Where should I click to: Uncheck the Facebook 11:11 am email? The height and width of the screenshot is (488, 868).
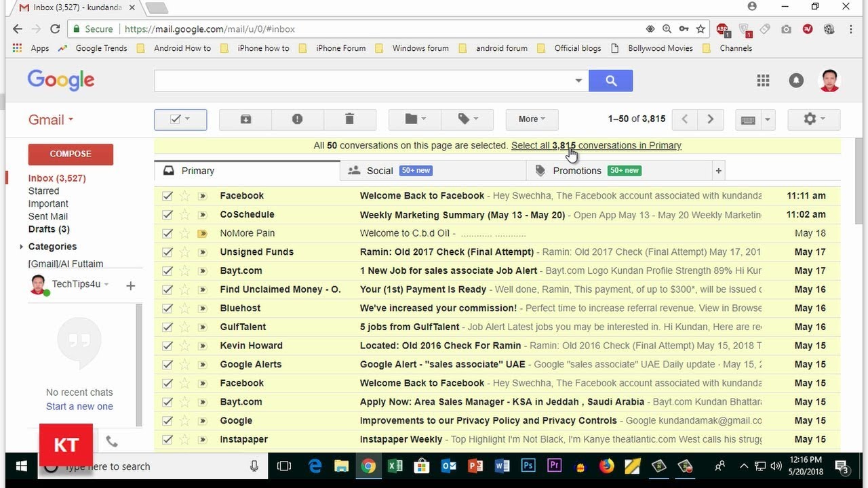coord(167,196)
